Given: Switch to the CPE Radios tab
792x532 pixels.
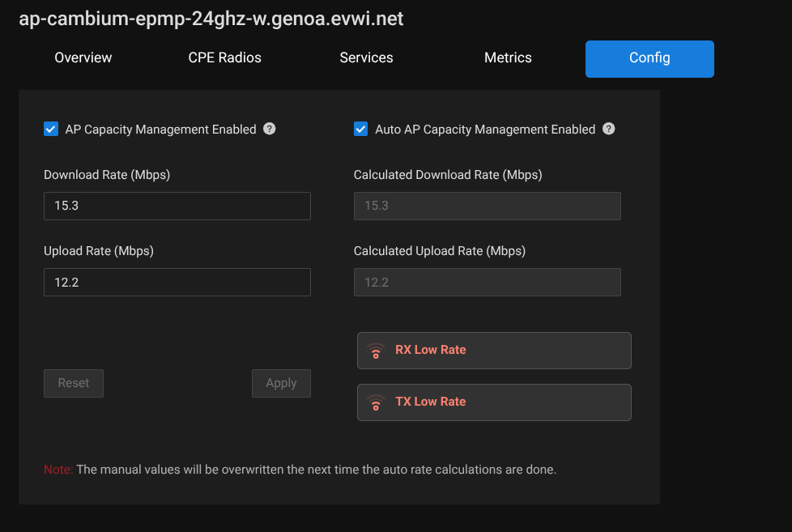Looking at the screenshot, I should pos(224,58).
